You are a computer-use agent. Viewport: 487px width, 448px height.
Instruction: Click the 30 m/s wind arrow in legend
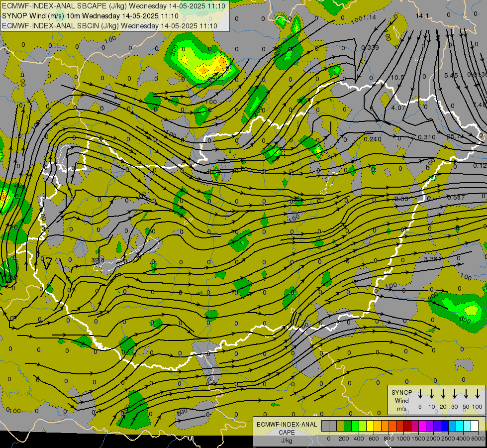point(454,393)
